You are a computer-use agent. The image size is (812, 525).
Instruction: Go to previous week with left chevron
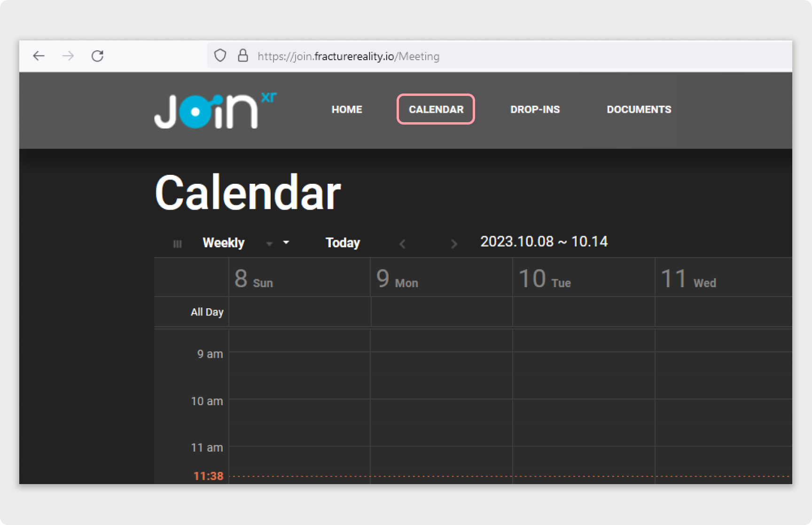(402, 243)
